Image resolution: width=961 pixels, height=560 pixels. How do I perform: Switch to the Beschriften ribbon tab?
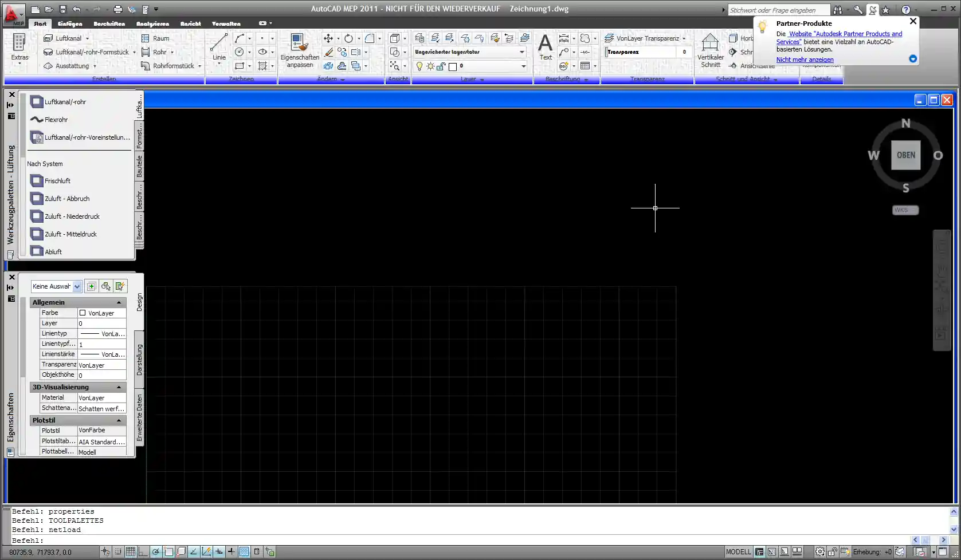point(109,23)
